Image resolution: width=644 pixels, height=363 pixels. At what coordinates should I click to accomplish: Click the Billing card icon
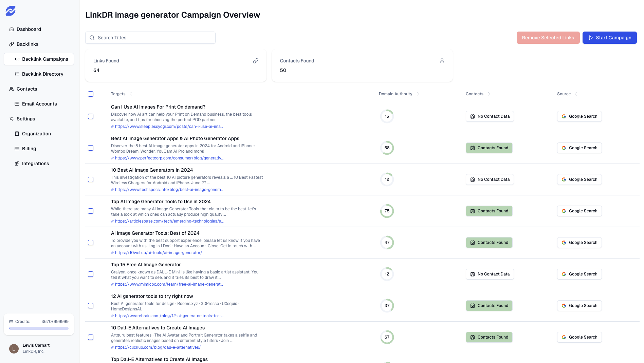pos(17,149)
